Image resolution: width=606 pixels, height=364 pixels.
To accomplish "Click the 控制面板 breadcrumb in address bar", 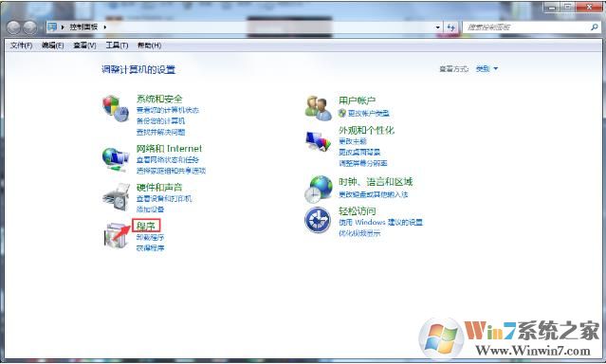I will pyautogui.click(x=83, y=27).
